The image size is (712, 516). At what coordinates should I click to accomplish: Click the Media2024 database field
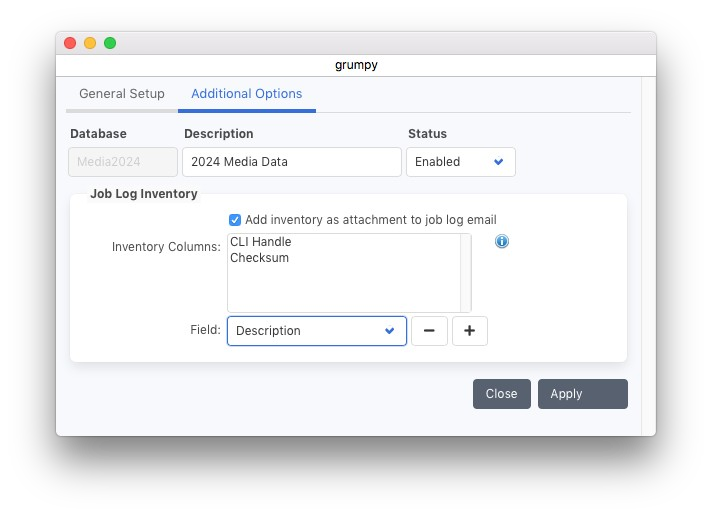click(123, 162)
